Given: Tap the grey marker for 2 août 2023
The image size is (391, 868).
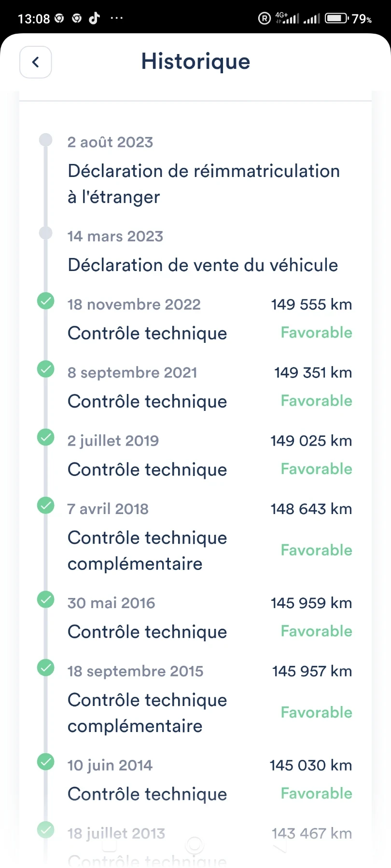Looking at the screenshot, I should point(46,140).
